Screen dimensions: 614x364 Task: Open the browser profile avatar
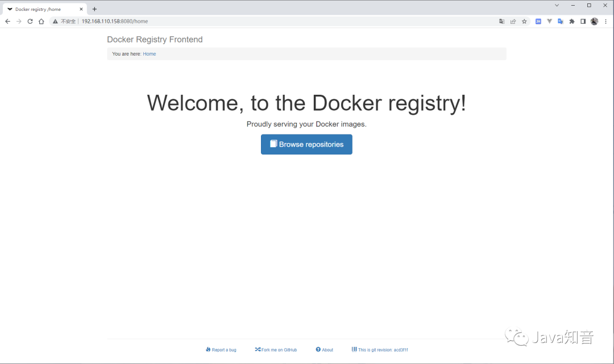click(x=595, y=21)
